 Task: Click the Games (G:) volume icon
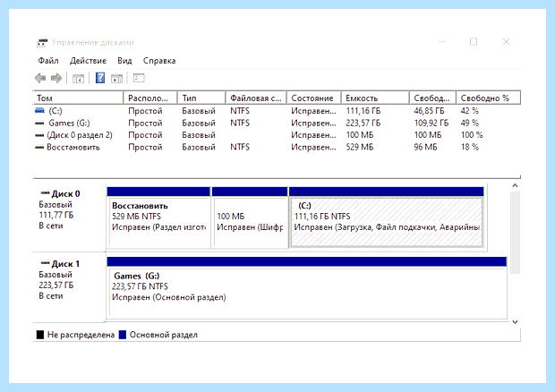tap(39, 124)
